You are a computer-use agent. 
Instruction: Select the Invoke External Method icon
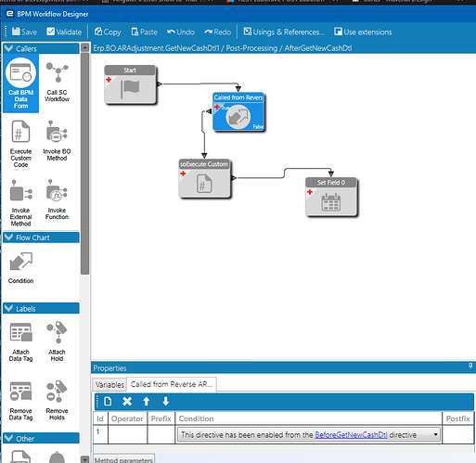point(20,202)
